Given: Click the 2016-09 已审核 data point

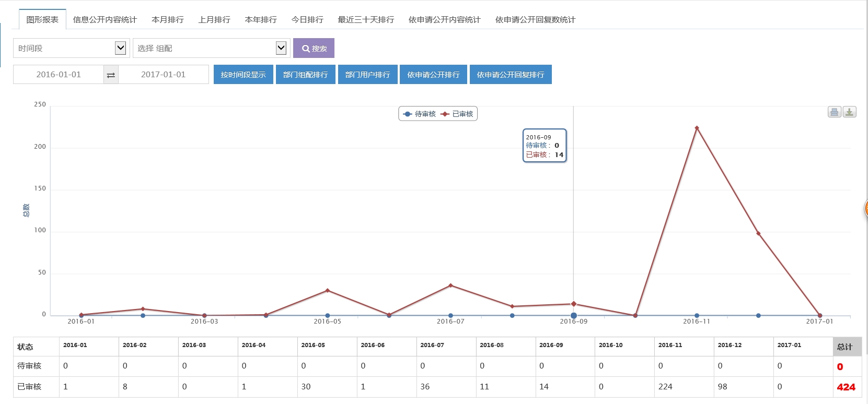Looking at the screenshot, I should point(574,304).
